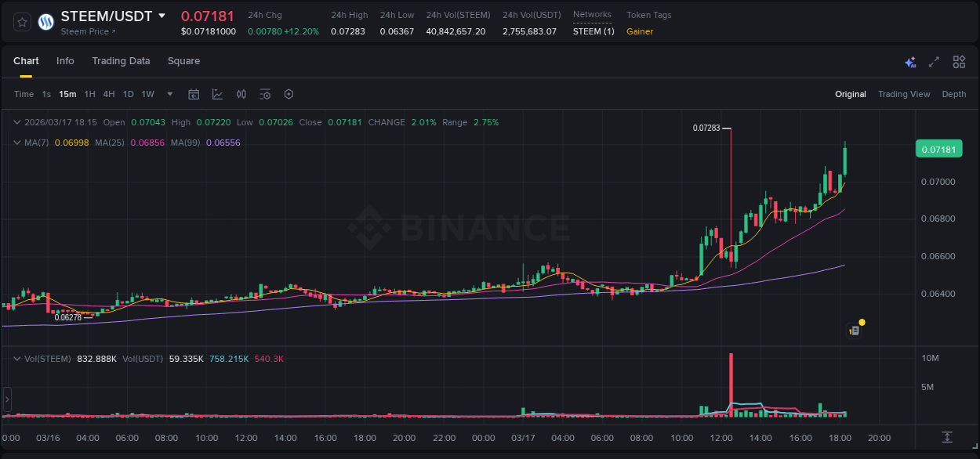Click the Steem Price link

click(85, 31)
